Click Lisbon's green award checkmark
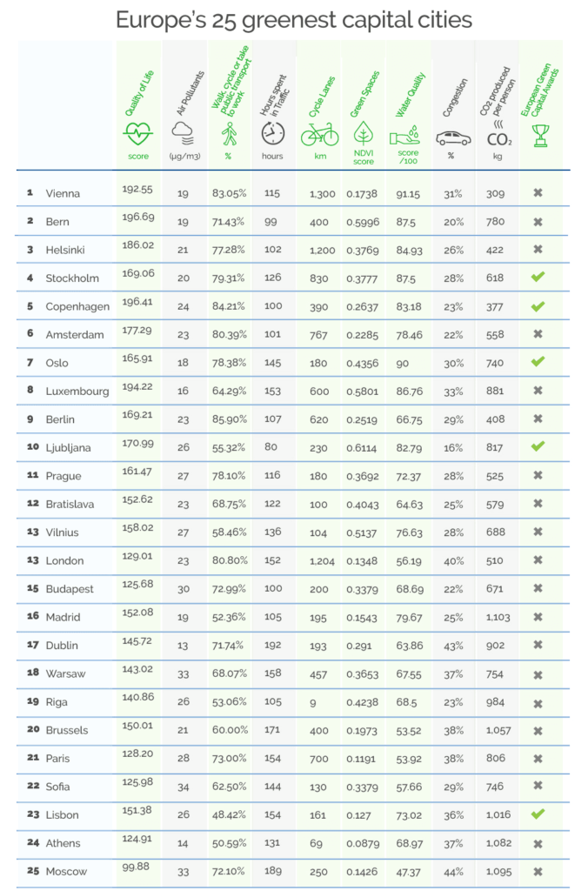 coord(538,814)
